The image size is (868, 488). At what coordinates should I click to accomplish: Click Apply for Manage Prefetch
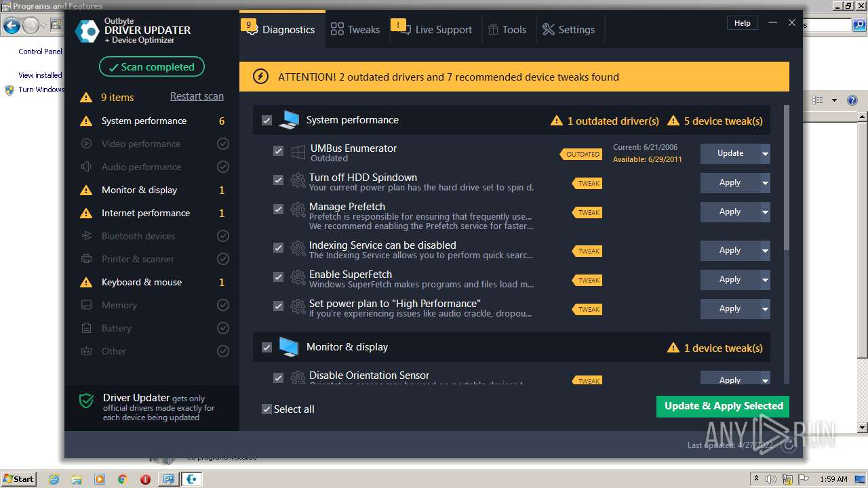click(x=730, y=212)
